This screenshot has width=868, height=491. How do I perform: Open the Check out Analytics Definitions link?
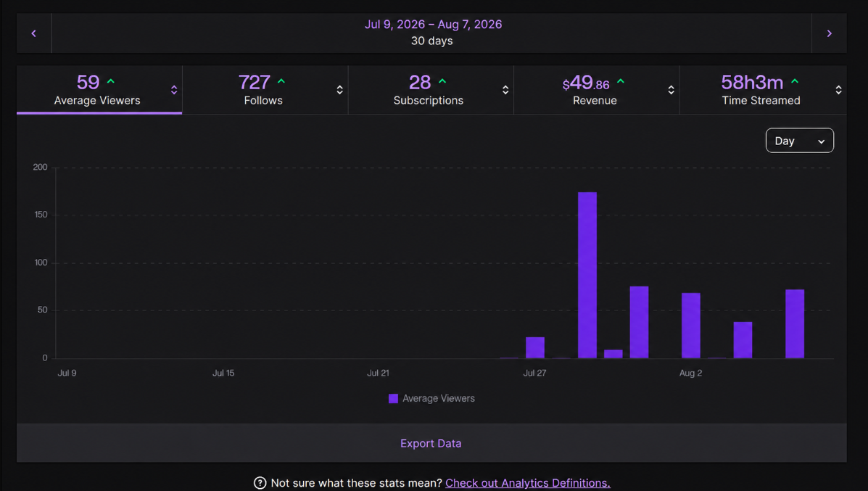point(528,483)
